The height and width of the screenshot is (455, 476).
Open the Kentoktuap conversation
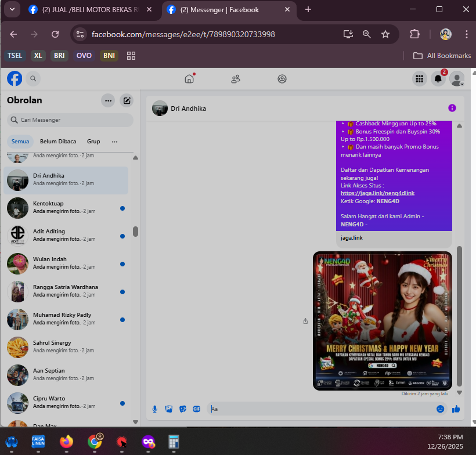click(x=66, y=208)
